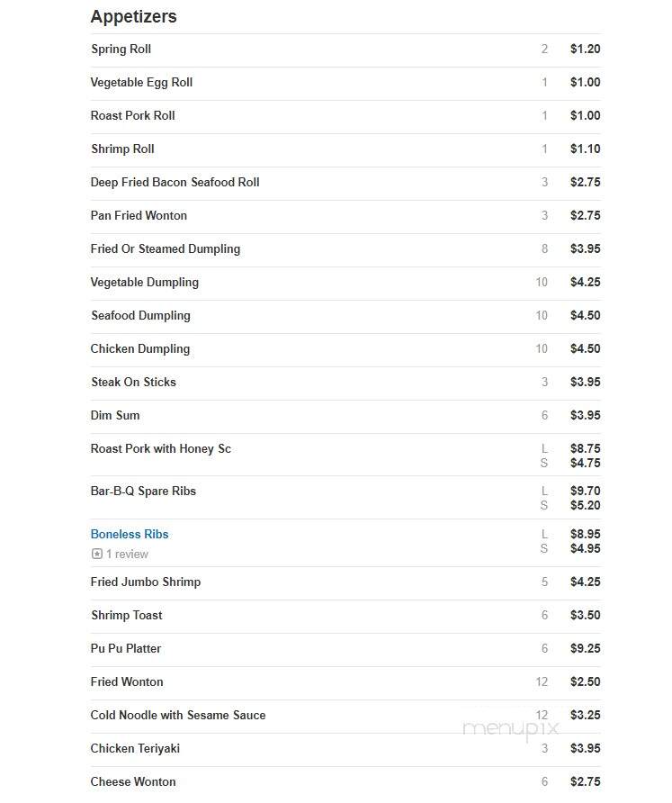Click the menupix watermark logo
672x803 pixels.
tap(510, 729)
